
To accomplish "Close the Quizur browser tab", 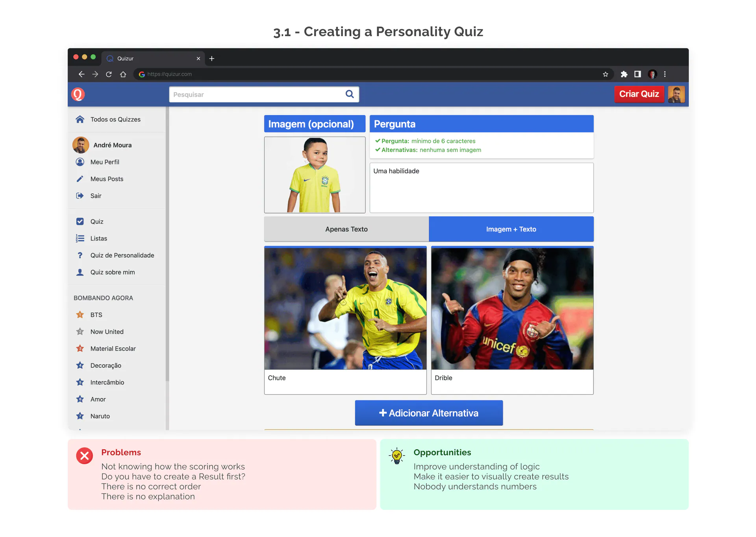I will (x=198, y=59).
